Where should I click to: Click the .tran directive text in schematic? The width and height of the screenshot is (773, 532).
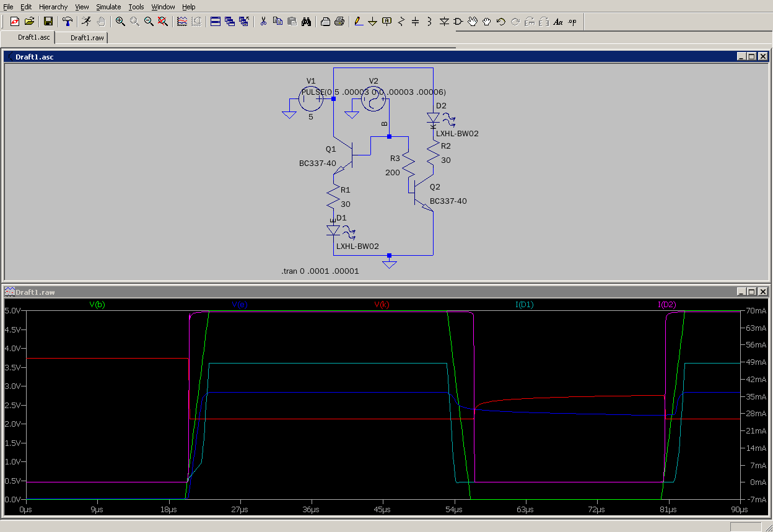[320, 271]
